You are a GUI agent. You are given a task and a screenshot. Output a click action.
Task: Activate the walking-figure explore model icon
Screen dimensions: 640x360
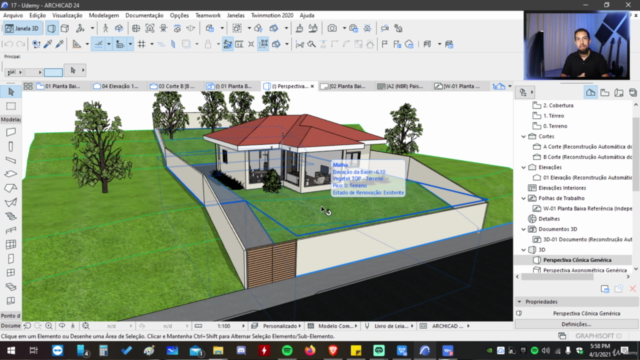tap(106, 29)
